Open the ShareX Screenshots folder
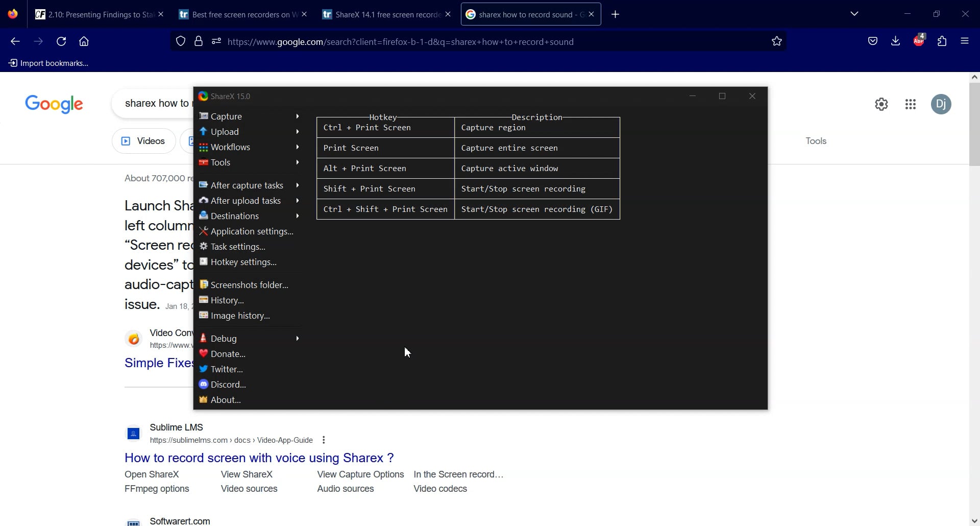The width and height of the screenshot is (980, 526). click(249, 284)
